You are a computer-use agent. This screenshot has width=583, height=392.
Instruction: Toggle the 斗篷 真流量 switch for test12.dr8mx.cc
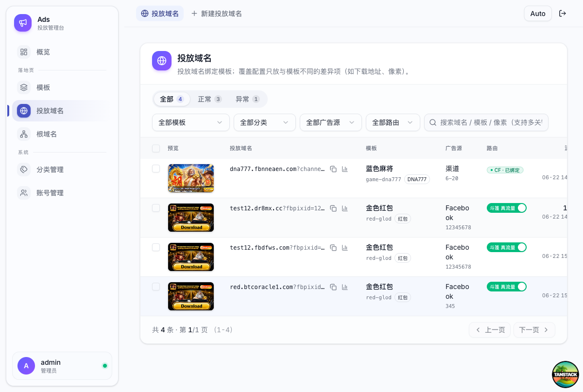click(x=507, y=208)
